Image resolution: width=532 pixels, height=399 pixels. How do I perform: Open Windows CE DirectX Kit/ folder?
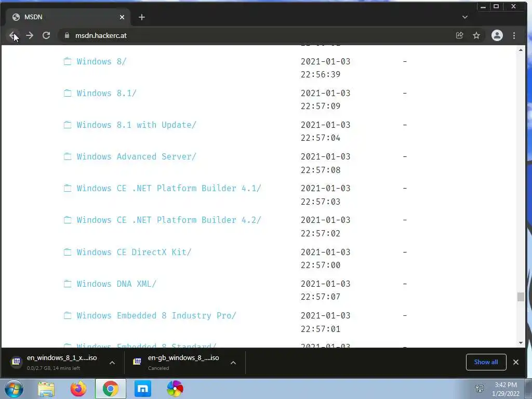(x=134, y=252)
